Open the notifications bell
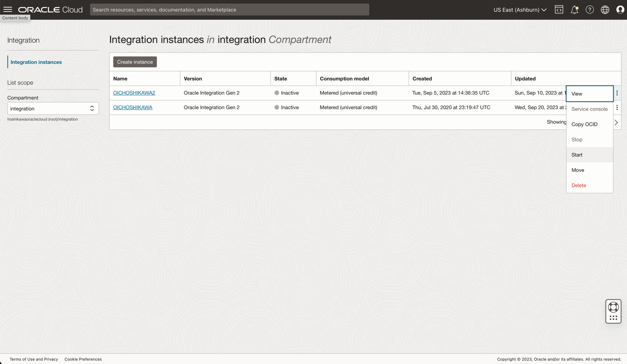Viewport: 627px width, 364px height. click(x=574, y=9)
